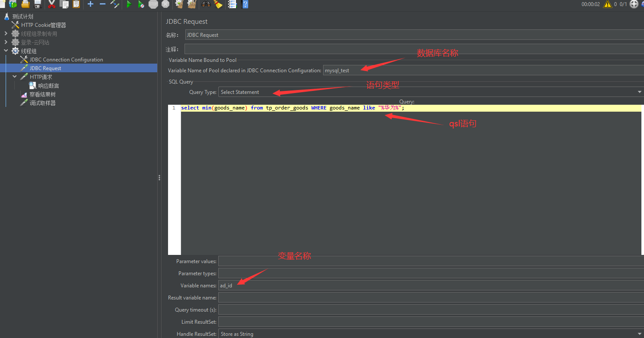Click the Parameter values field
This screenshot has width=644, height=338.
coord(431,261)
